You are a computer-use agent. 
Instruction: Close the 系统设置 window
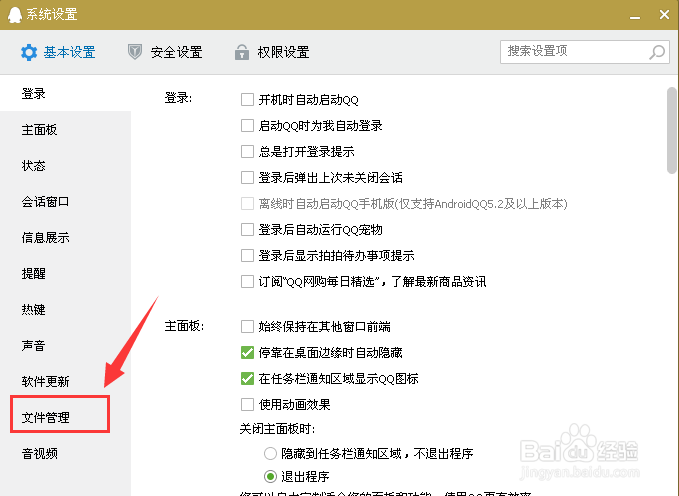pos(664,15)
